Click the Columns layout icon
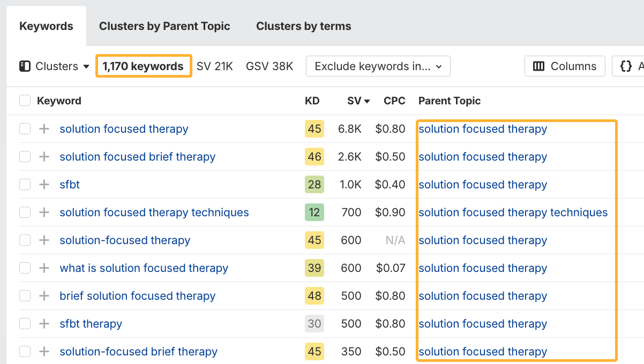This screenshot has height=364, width=644. point(538,66)
